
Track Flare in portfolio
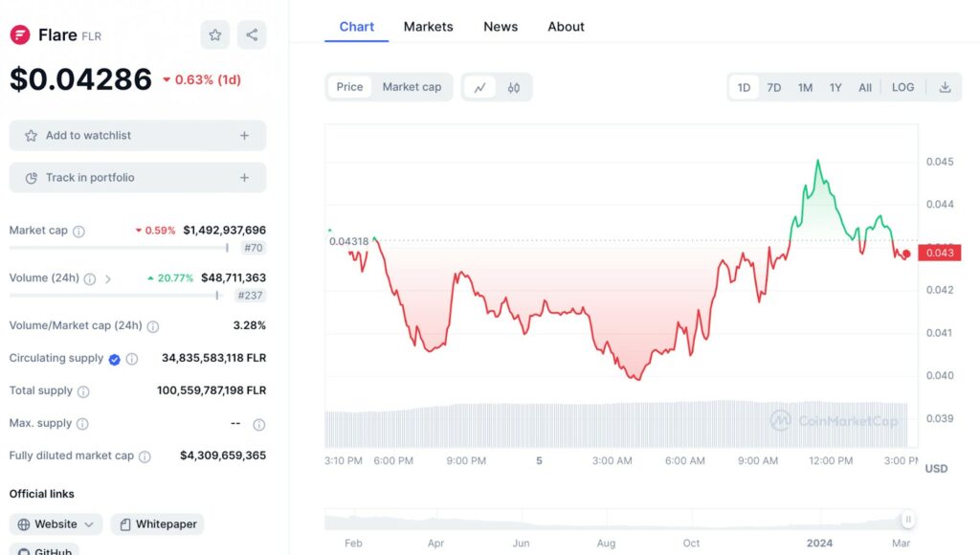[138, 178]
